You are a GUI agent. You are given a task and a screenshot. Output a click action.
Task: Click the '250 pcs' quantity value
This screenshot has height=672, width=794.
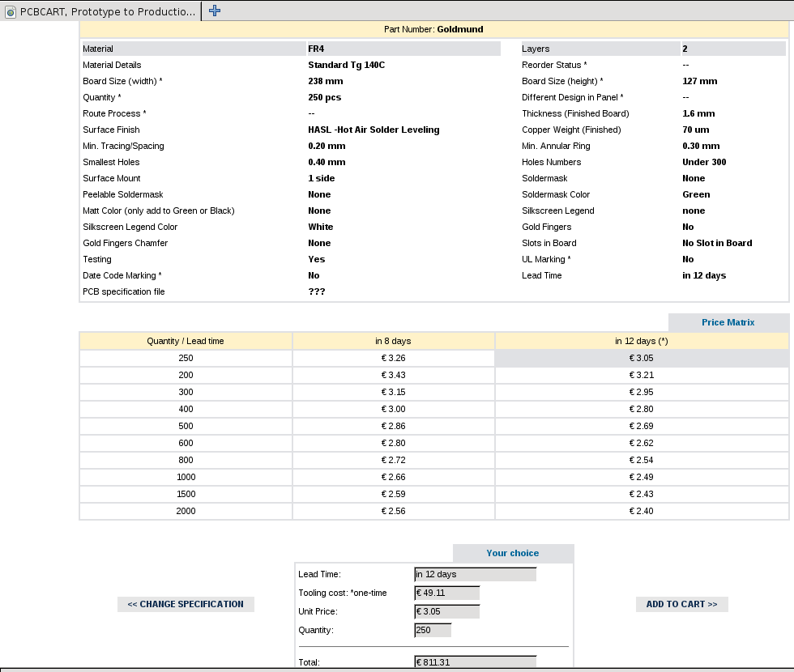(325, 97)
